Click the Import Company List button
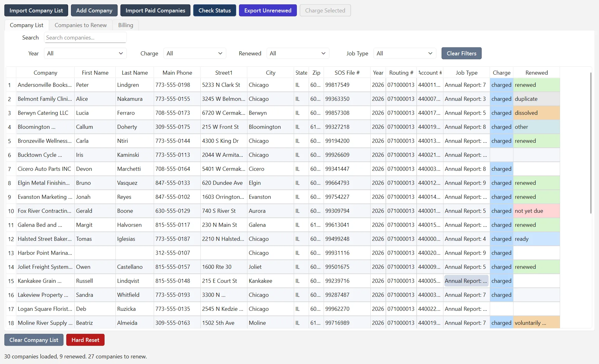Image resolution: width=599 pixels, height=364 pixels. point(36,10)
